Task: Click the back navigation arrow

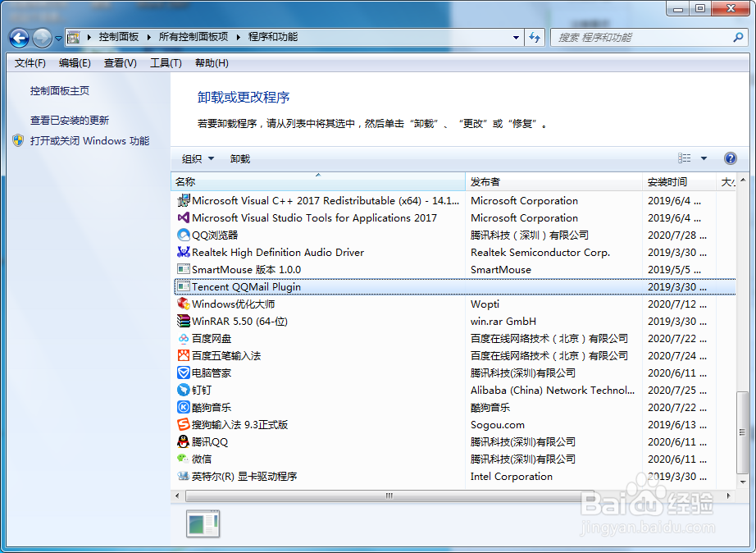Action: (x=18, y=37)
